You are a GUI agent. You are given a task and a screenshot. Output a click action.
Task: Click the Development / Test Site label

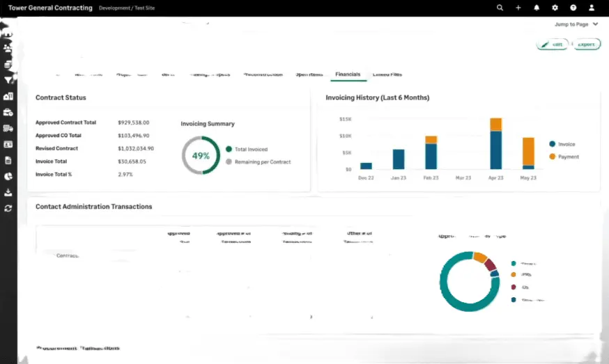pyautogui.click(x=127, y=8)
